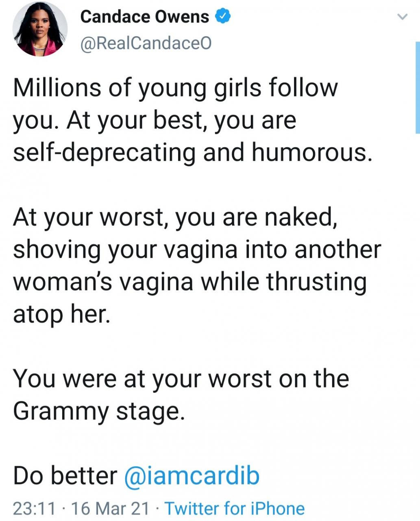Click the 'At your worst, you are naked,' line
This screenshot has height=521, width=420.
click(x=175, y=218)
